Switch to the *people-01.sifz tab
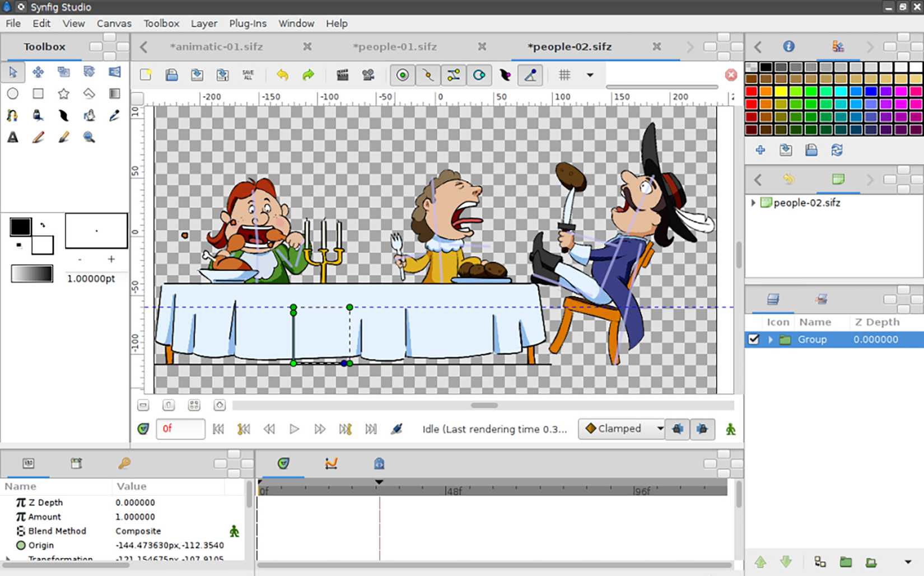924x576 pixels. [395, 47]
